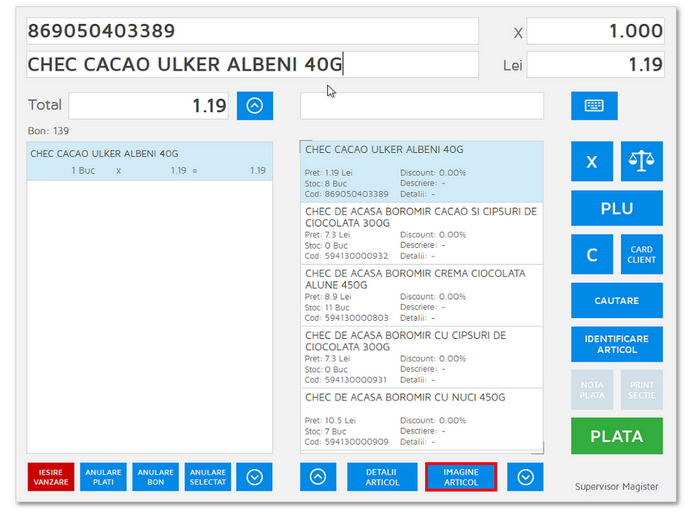Click the Lei price field showing 1.19
692x519 pixels.
pyautogui.click(x=595, y=64)
